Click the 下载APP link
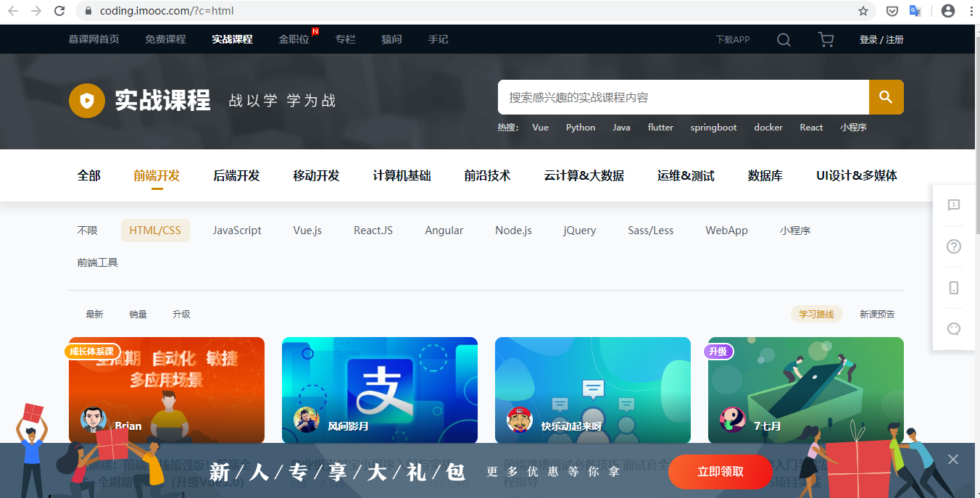Image resolution: width=980 pixels, height=498 pixels. tap(733, 40)
